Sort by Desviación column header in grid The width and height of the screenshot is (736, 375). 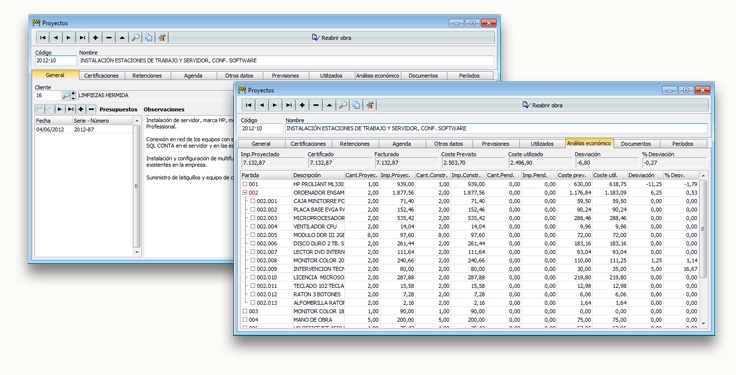click(x=645, y=176)
